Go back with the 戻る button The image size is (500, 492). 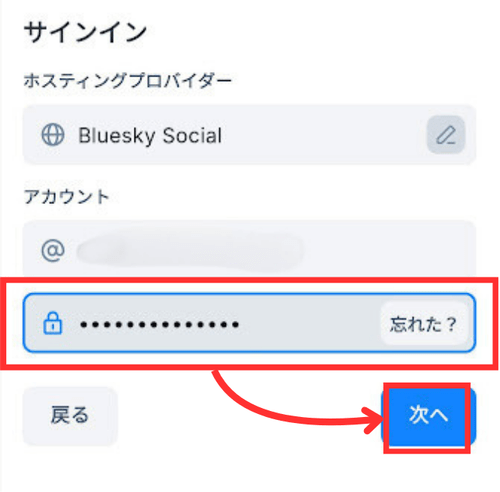pyautogui.click(x=70, y=415)
